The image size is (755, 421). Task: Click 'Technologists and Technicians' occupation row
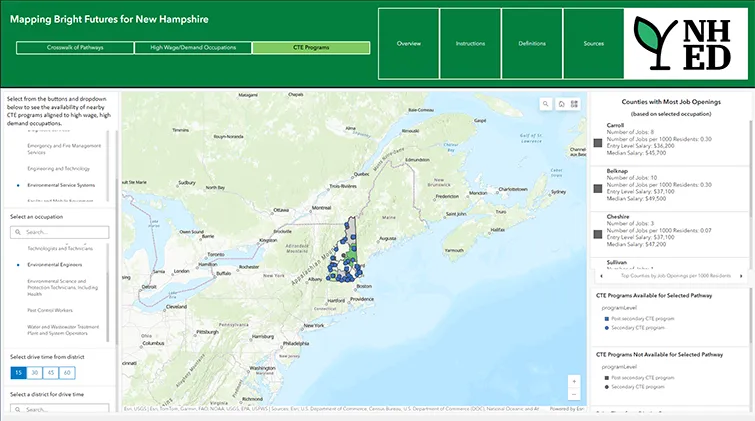pos(58,249)
